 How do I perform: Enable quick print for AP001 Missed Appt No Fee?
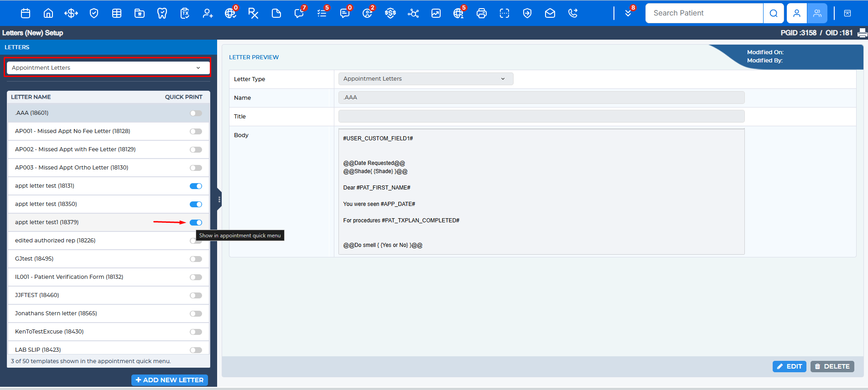[x=196, y=131]
